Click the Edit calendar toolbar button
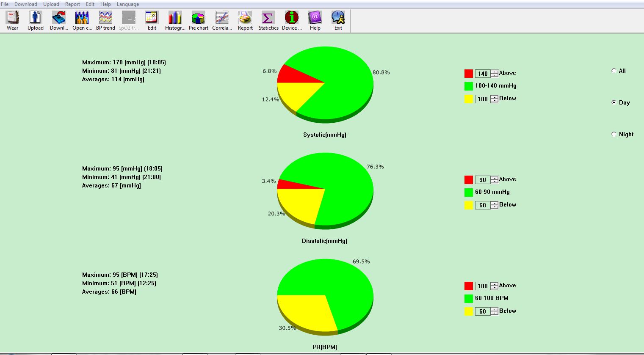644x355 pixels. 152,18
